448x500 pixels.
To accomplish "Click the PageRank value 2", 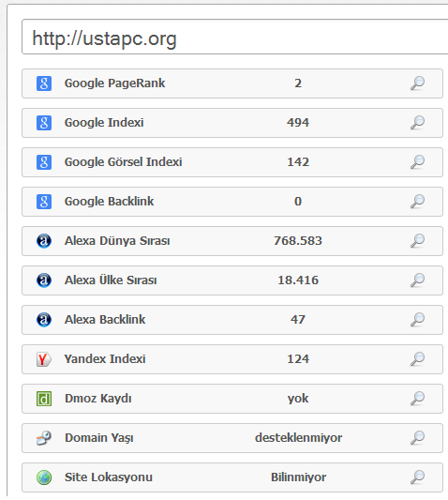I will coord(298,83).
